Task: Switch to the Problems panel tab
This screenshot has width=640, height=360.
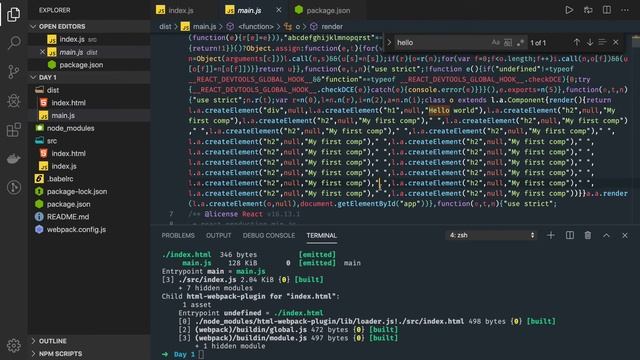Action: [178, 236]
